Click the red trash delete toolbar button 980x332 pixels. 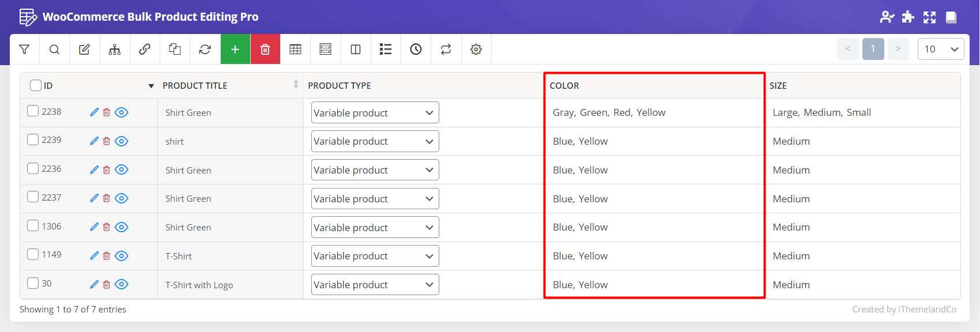265,50
